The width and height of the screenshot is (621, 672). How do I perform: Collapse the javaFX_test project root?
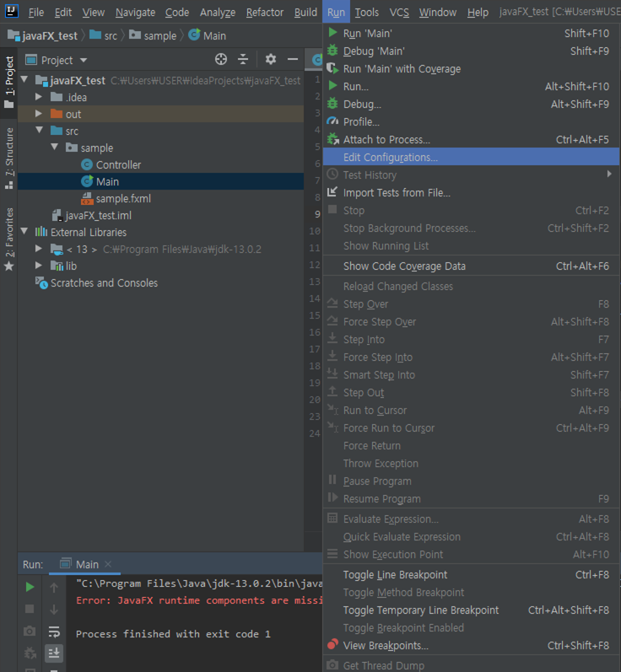point(24,79)
